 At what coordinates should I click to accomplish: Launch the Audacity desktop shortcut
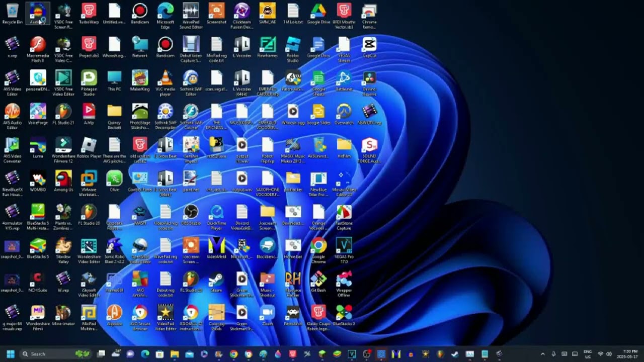point(38,14)
